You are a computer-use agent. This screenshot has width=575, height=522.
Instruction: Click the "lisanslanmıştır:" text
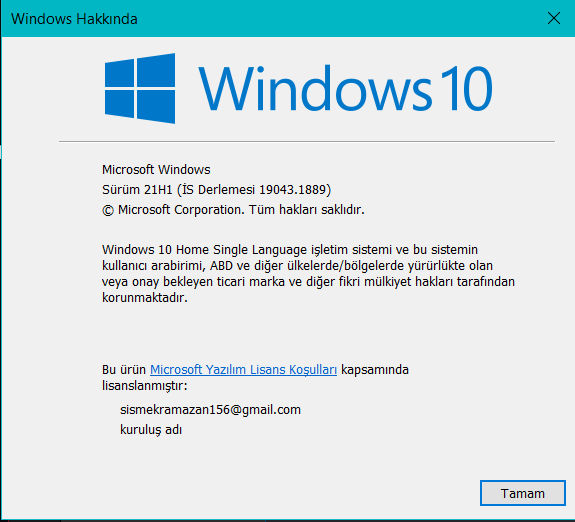(x=144, y=386)
